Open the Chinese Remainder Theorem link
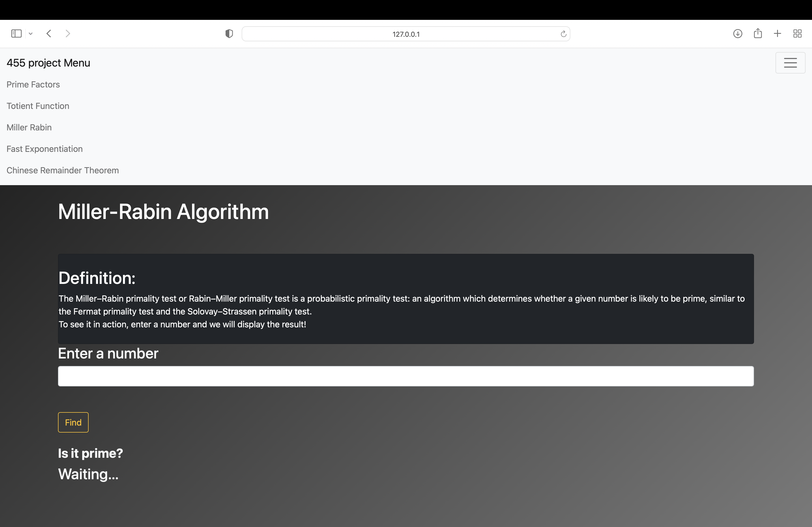 [63, 170]
